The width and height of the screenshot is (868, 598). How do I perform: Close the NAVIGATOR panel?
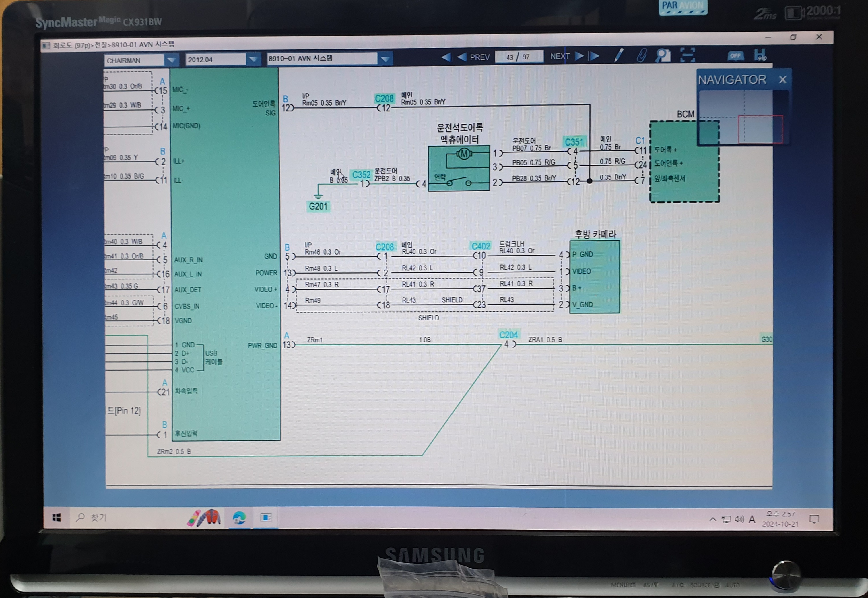(782, 80)
